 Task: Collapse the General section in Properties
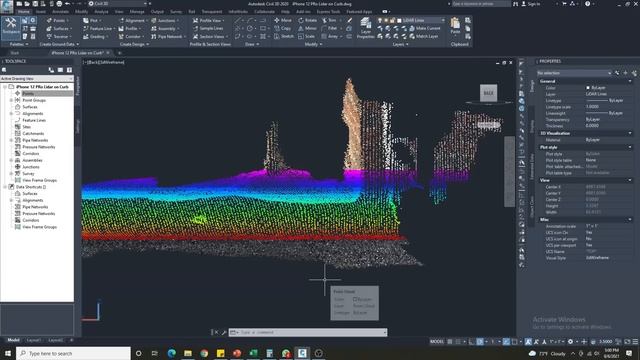tap(630, 81)
